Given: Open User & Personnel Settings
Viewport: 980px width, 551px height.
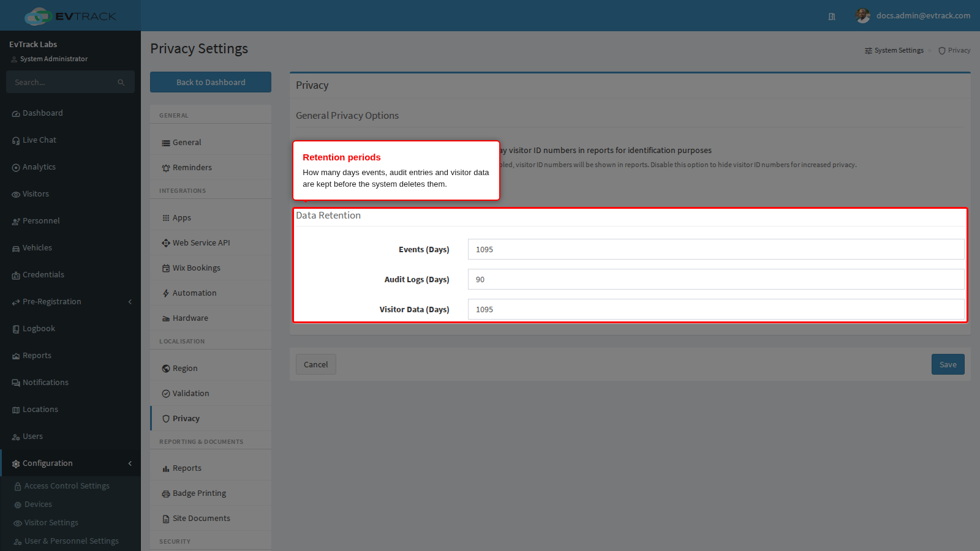Looking at the screenshot, I should pyautogui.click(x=70, y=541).
